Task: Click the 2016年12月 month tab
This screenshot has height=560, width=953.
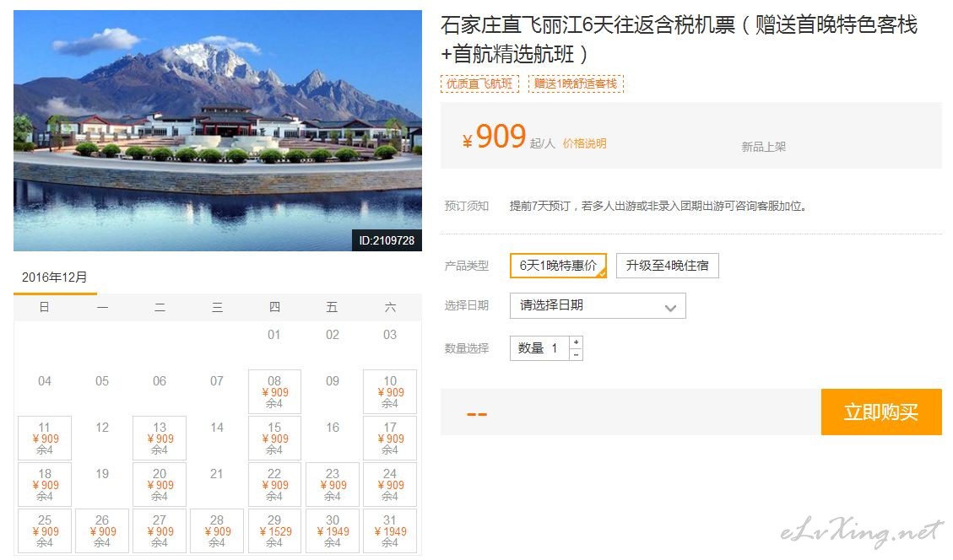Action: [55, 277]
